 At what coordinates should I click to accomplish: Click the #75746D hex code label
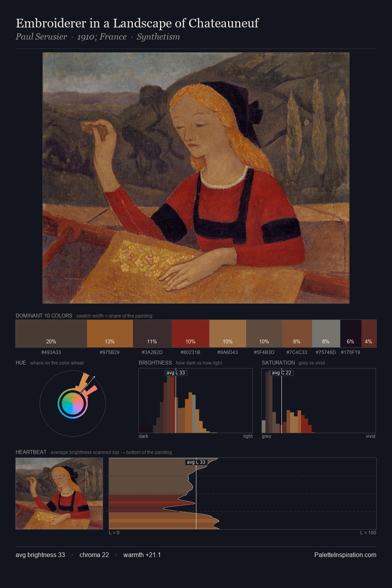326,352
